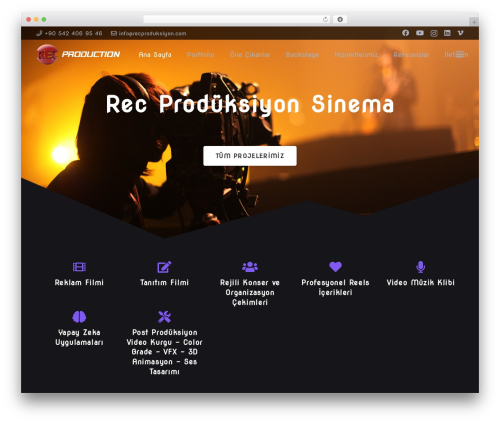This screenshot has height=423, width=500.
Task: Open the Portfolio menu item
Action: (201, 55)
